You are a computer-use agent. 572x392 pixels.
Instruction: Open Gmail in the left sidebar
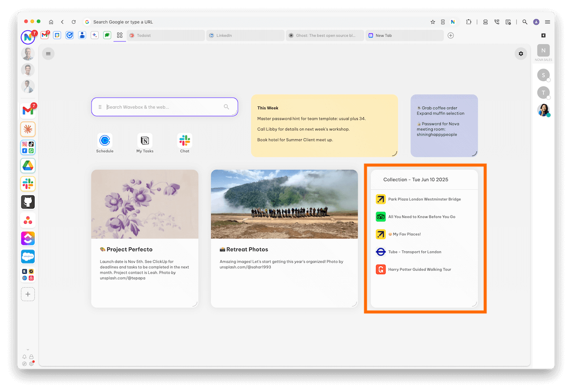28,111
